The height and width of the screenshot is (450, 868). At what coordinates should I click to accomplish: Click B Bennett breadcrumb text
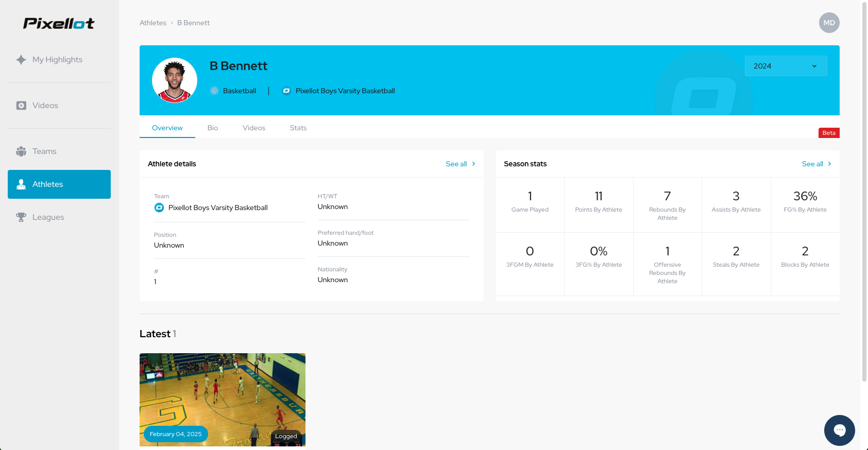tap(193, 23)
